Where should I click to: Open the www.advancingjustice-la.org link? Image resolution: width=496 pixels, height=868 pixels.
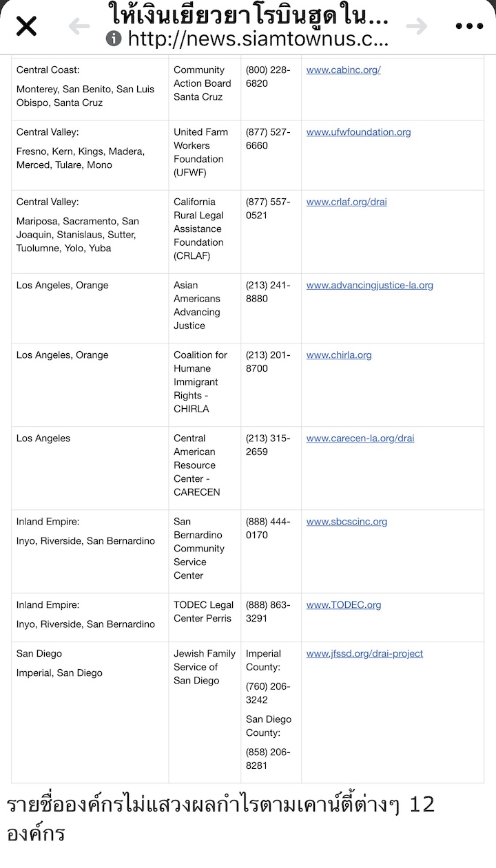click(x=369, y=286)
